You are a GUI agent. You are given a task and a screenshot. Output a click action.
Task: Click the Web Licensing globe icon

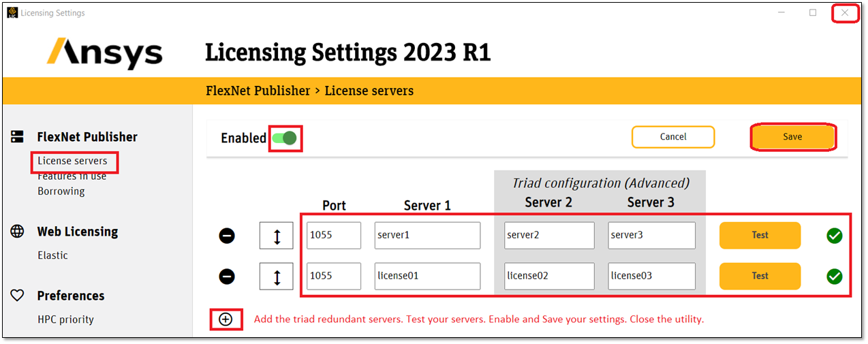[18, 232]
